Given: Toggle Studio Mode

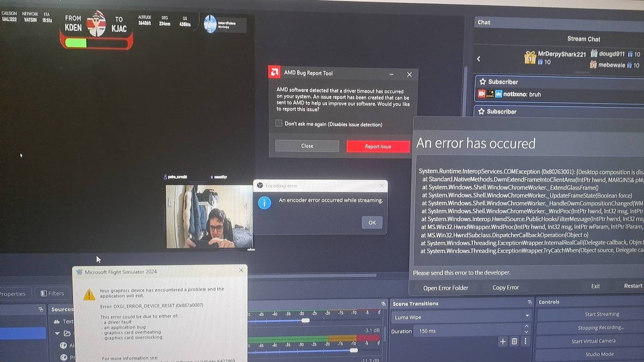Looking at the screenshot, I should click(599, 354).
